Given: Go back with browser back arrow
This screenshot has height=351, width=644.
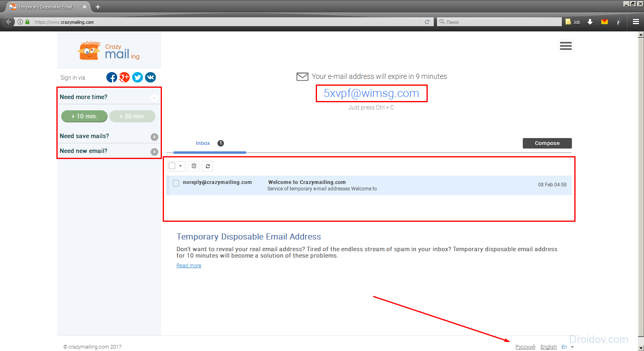Looking at the screenshot, I should click(x=8, y=22).
